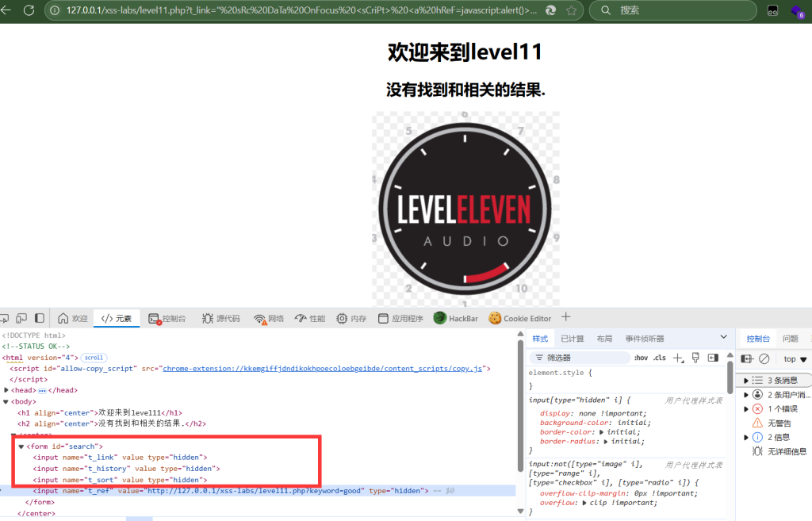
Task: Add more tools with plus button
Action: (x=566, y=317)
